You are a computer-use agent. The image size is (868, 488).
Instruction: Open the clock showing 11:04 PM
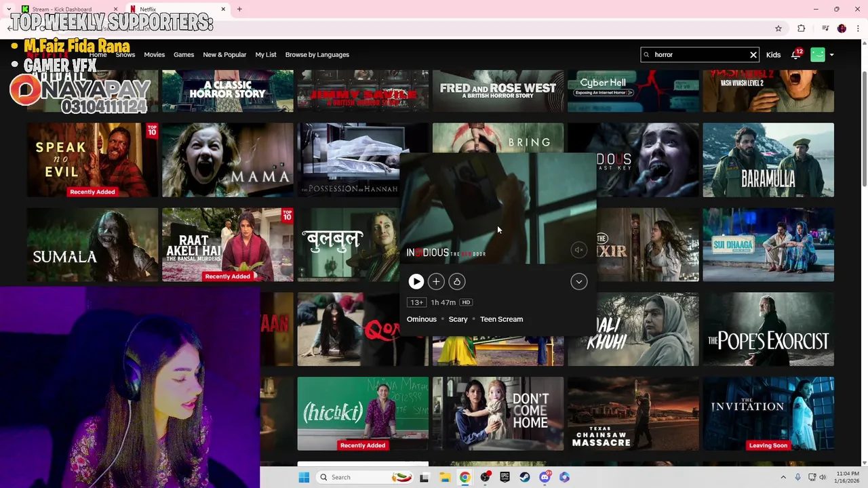pos(848,477)
